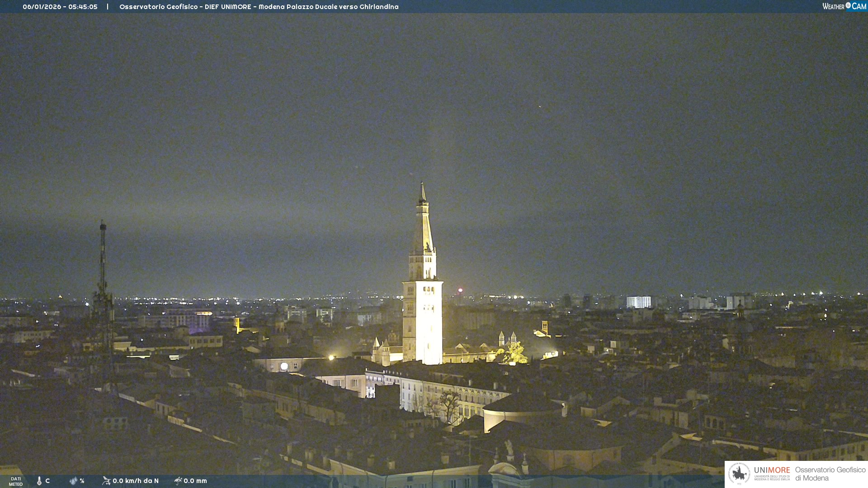Click the illuminated Ghirlandina tower spire

pyautogui.click(x=423, y=226)
